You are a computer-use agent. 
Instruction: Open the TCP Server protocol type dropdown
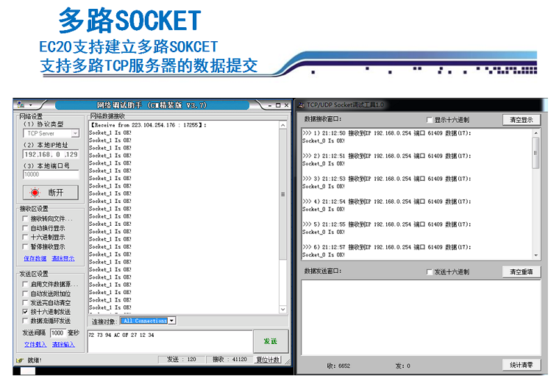(x=75, y=133)
